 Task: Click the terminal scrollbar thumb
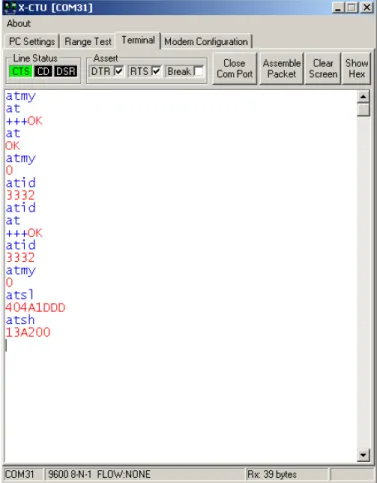363,110
